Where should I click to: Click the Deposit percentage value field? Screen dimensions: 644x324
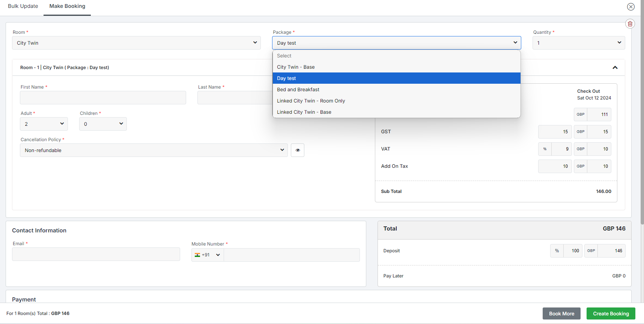tap(573, 251)
